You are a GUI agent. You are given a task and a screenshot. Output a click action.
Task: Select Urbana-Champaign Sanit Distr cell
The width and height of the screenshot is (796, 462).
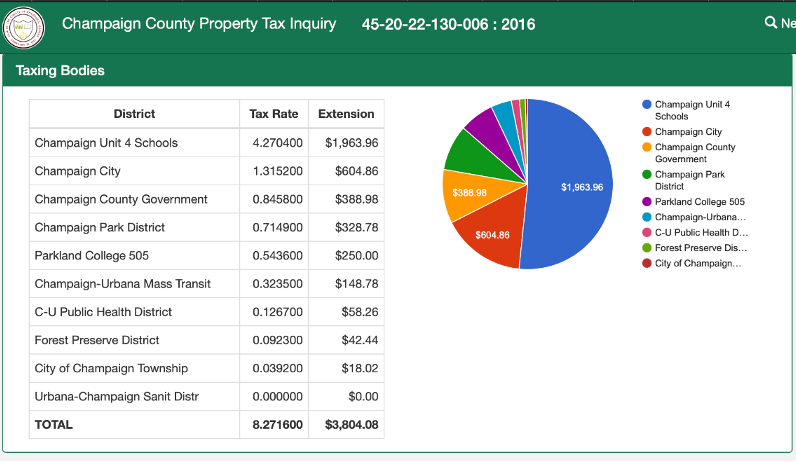(x=134, y=397)
